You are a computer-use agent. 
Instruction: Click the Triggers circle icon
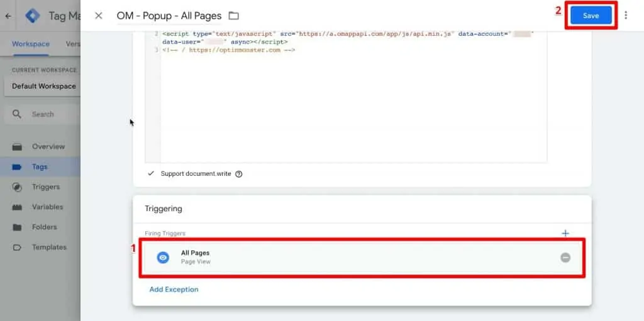[x=17, y=187]
